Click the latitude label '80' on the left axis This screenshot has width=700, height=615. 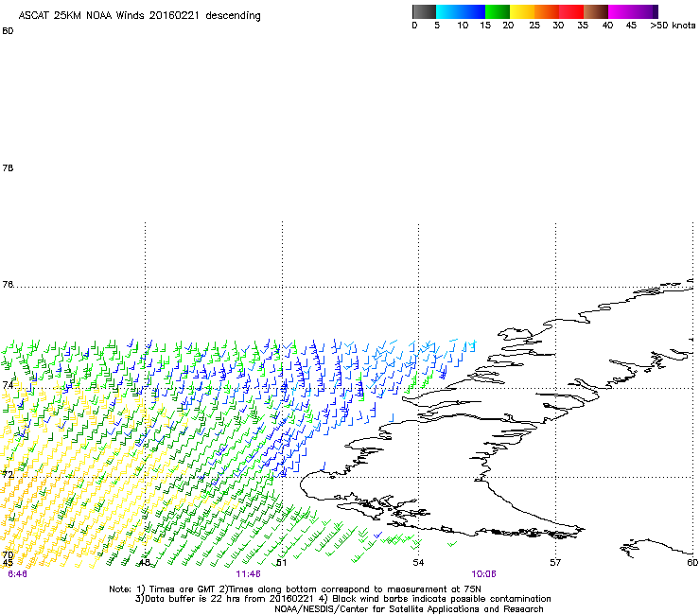coord(8,31)
